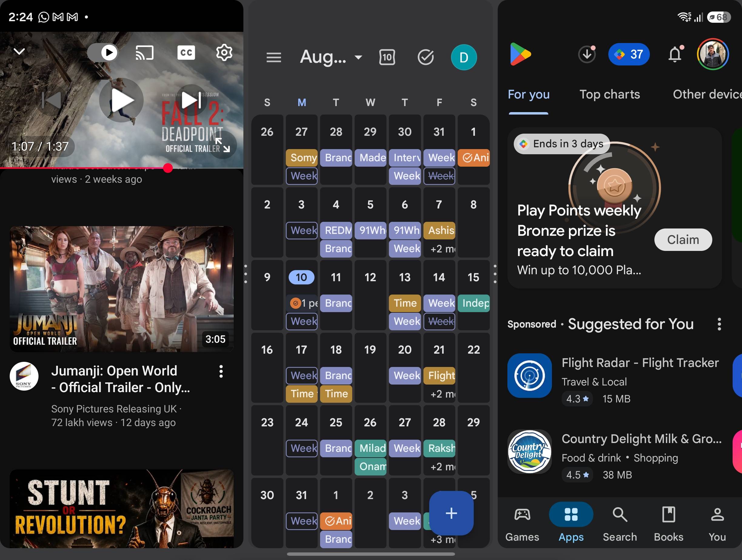The height and width of the screenshot is (560, 742).
Task: Open the Google Play logo
Action: click(520, 54)
